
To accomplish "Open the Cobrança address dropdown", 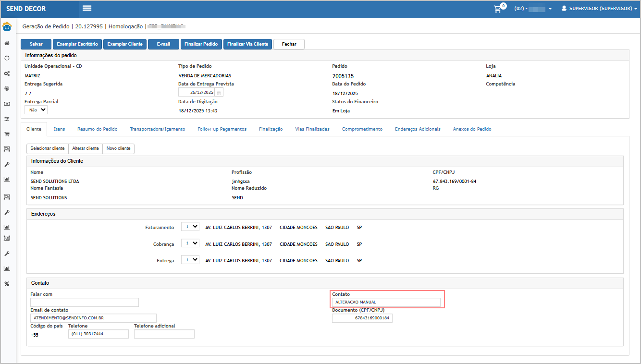I will coord(190,244).
